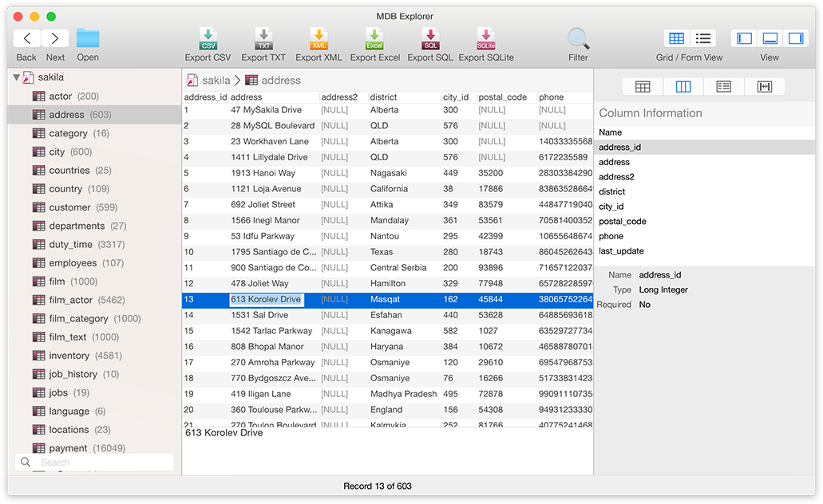Click the payment table icon
Image resolution: width=823 pixels, height=504 pixels.
click(x=39, y=448)
